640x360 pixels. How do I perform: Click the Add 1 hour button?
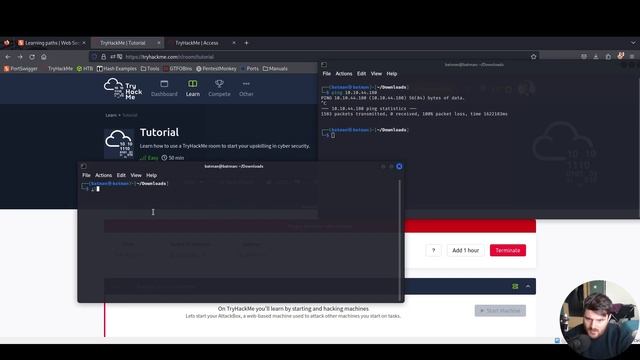(465, 250)
